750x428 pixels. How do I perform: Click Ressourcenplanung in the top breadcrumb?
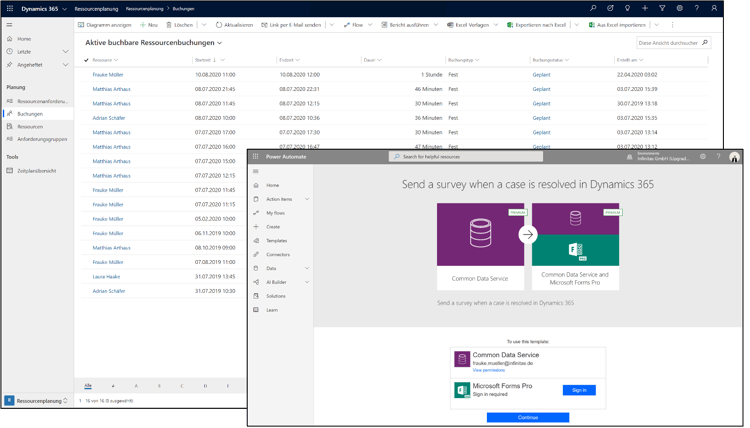click(x=144, y=9)
